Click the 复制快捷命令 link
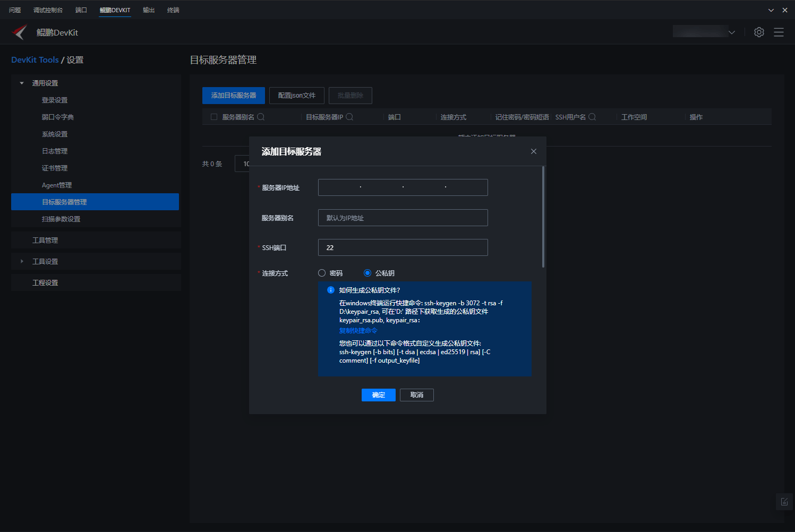The image size is (795, 532). coord(358,331)
